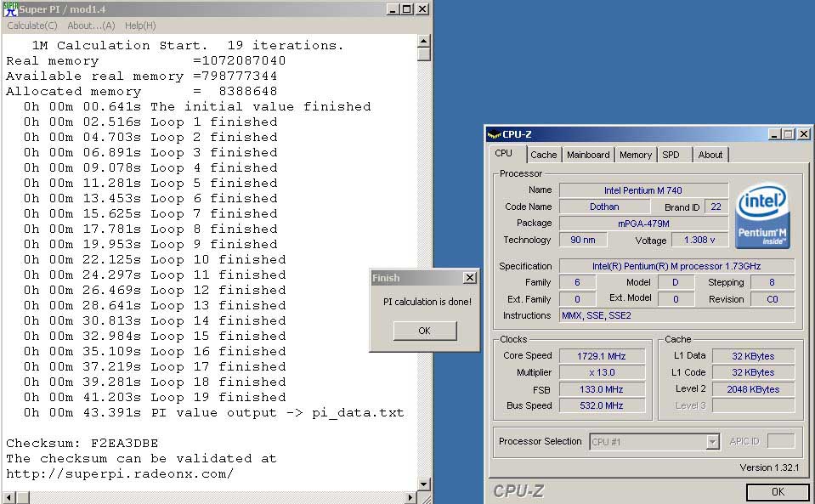Click the Instructions value 'MMX, SSE, SSE2'
Screen dimensions: 815x504
click(676, 315)
